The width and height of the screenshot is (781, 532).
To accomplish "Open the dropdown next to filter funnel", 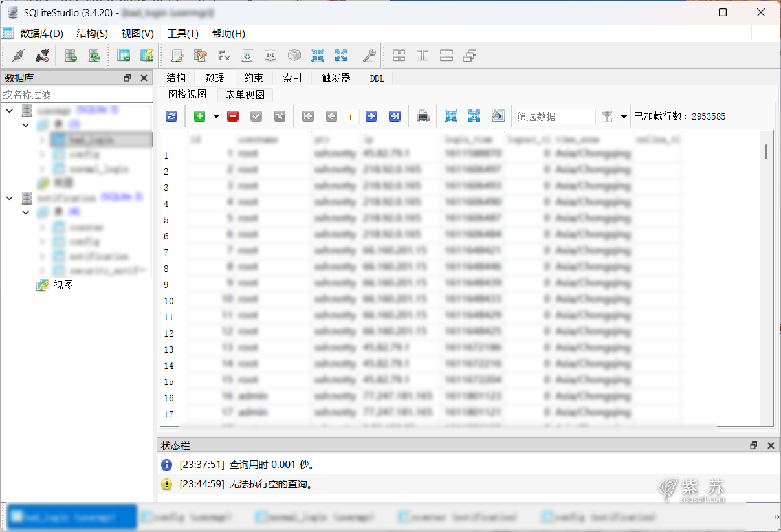I will pyautogui.click(x=624, y=117).
